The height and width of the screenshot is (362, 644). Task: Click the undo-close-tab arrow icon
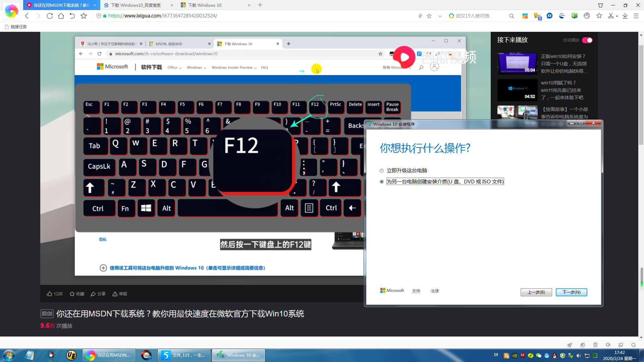click(72, 16)
